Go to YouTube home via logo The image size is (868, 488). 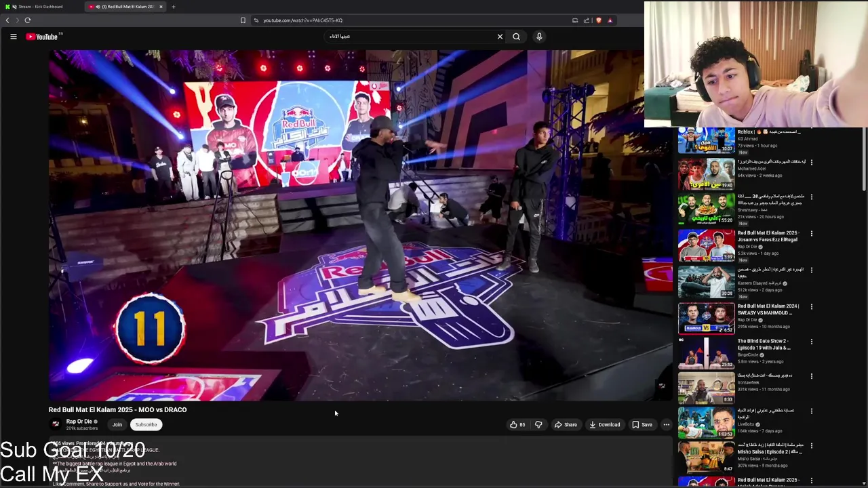(x=42, y=37)
